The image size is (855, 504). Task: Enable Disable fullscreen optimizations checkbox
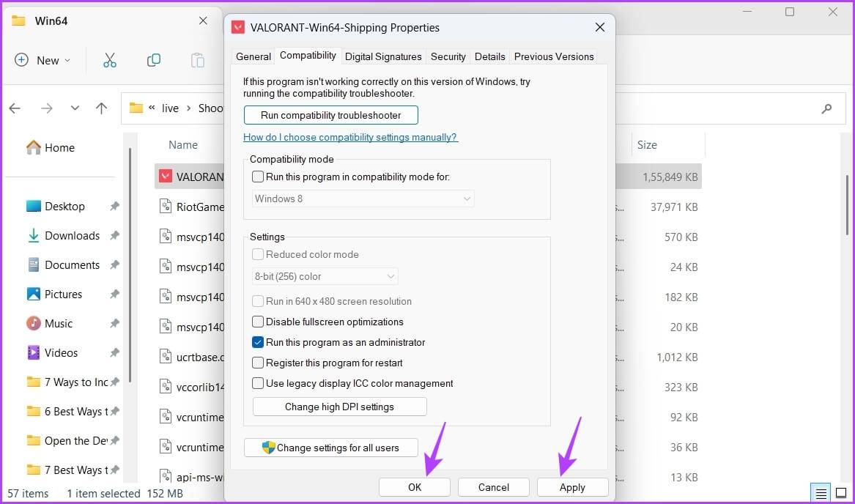(258, 322)
